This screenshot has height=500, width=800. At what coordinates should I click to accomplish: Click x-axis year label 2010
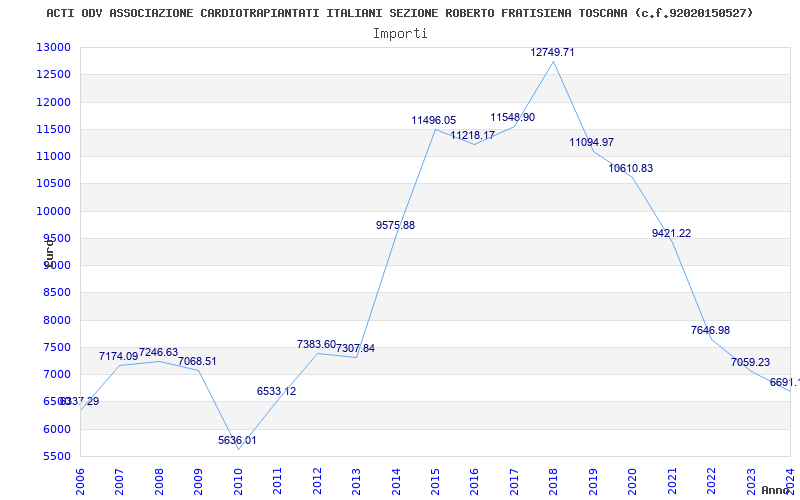coord(238,482)
